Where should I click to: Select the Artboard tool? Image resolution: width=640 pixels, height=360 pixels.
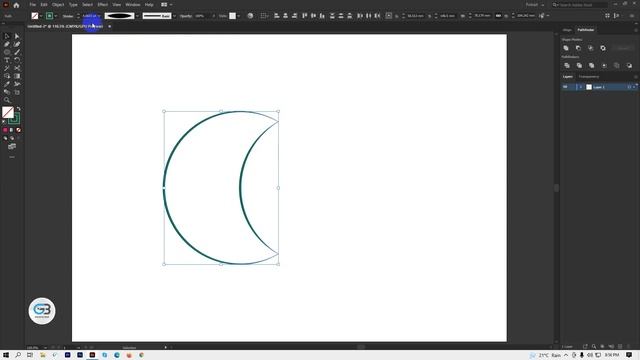pos(17,92)
